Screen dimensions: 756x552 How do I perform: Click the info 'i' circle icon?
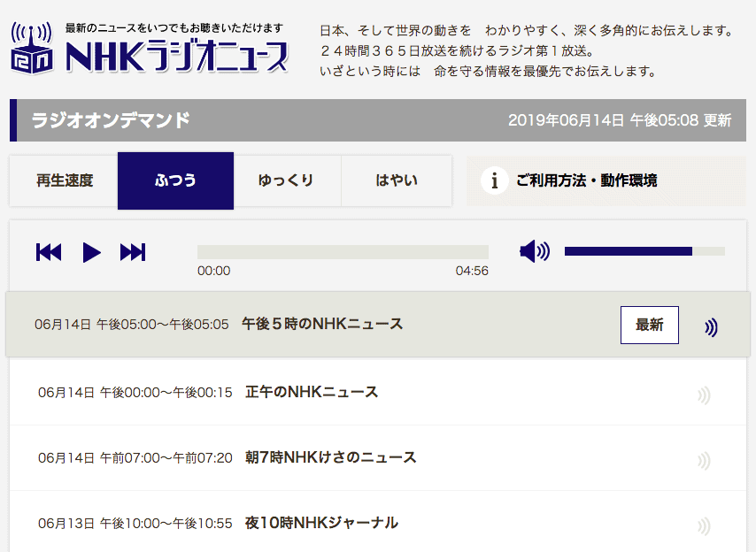494,180
